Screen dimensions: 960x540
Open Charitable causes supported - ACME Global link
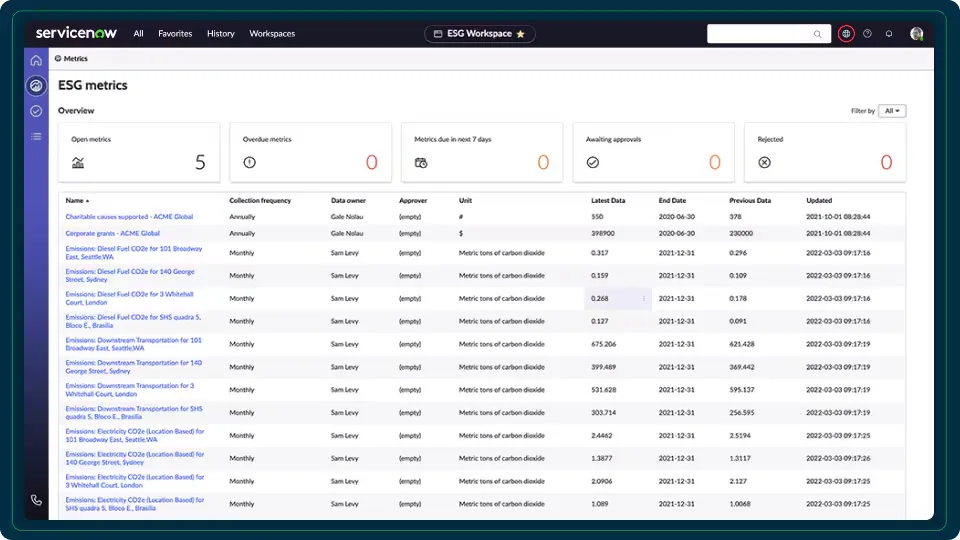click(x=129, y=217)
